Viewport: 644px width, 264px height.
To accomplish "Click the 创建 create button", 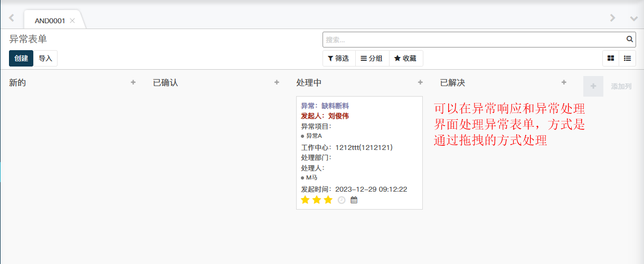I will [21, 59].
